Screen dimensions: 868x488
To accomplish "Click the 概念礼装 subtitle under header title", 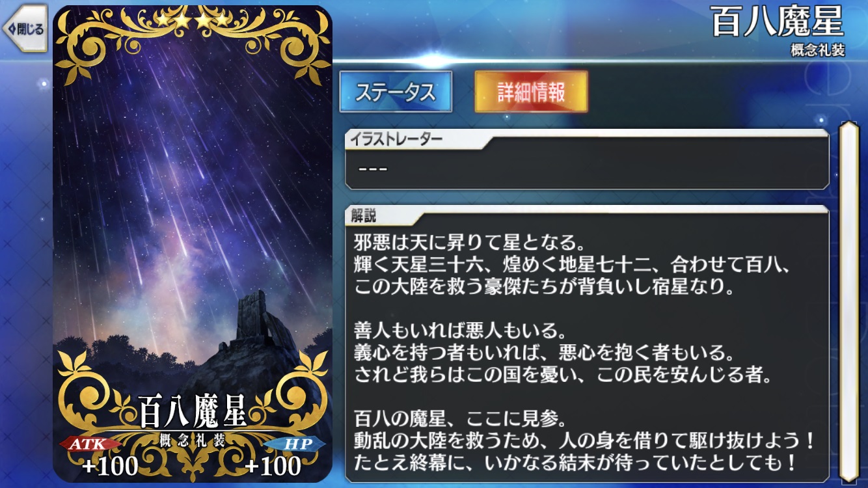I will (818, 51).
